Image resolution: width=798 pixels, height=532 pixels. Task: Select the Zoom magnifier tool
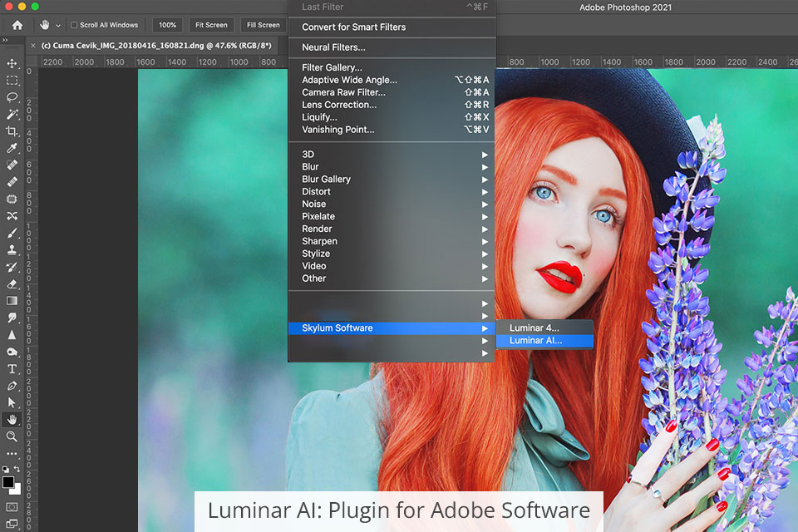tap(12, 436)
